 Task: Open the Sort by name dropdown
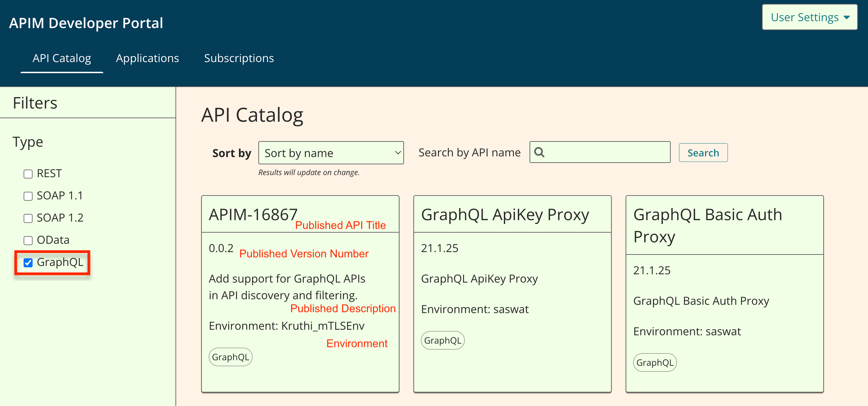tap(331, 153)
